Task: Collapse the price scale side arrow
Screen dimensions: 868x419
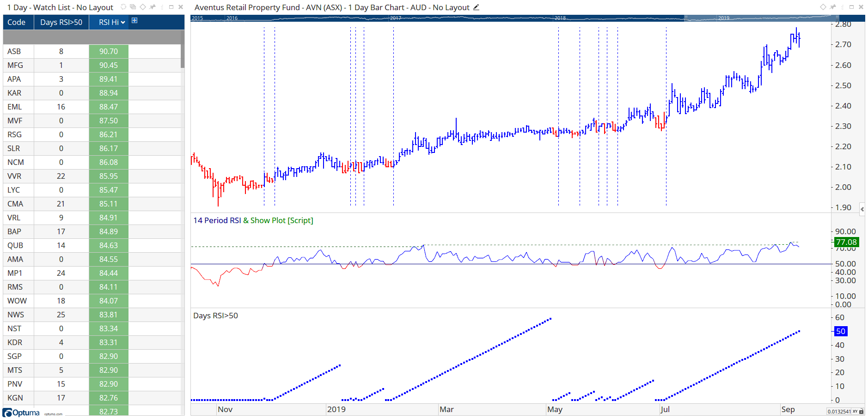Action: tap(862, 209)
